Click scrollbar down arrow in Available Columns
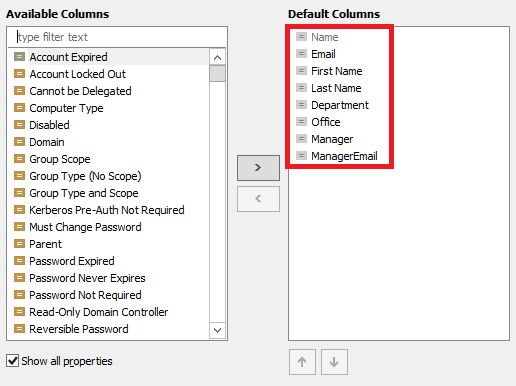Screen dimensions: 516x386 click(217, 330)
